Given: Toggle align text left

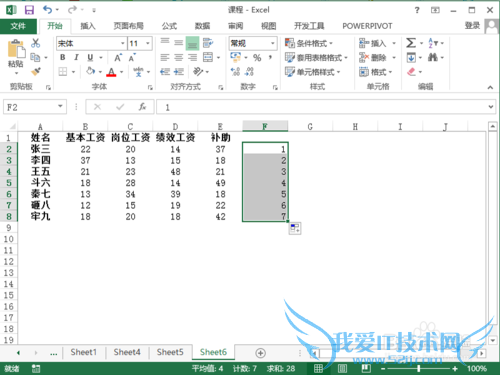Looking at the screenshot, I should pos(165,58).
